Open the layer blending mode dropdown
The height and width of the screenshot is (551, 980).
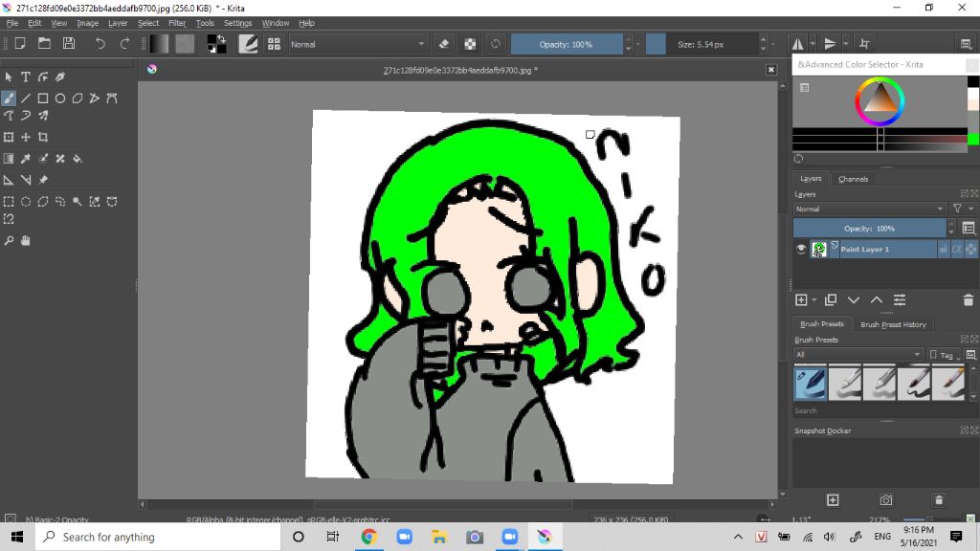[870, 209]
